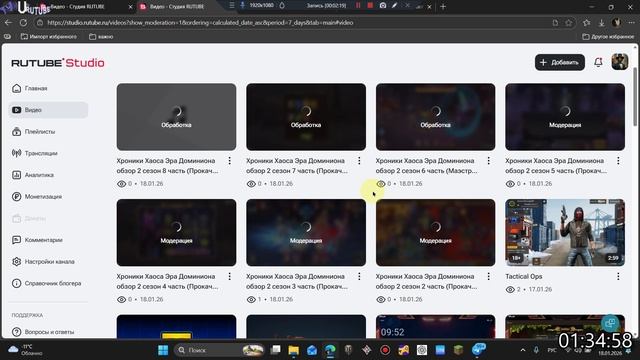Open options menu for сезон 2 часть video
This screenshot has height=360, width=640.
click(x=489, y=276)
